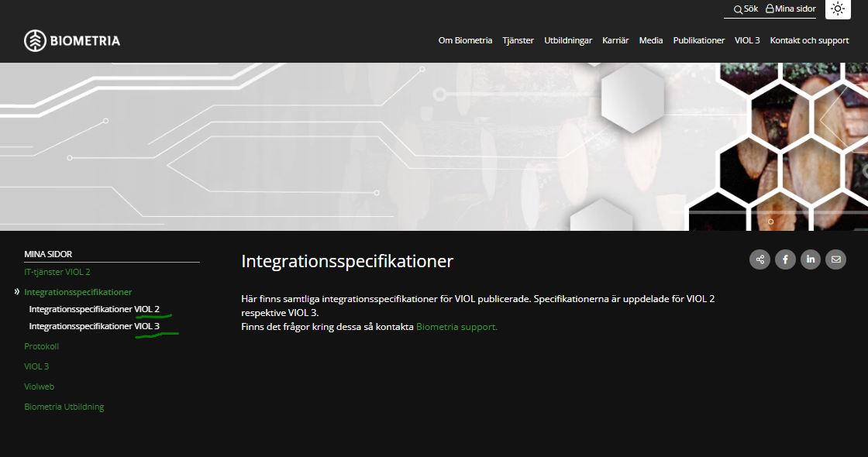Open Kontakt och support menu

tap(809, 40)
